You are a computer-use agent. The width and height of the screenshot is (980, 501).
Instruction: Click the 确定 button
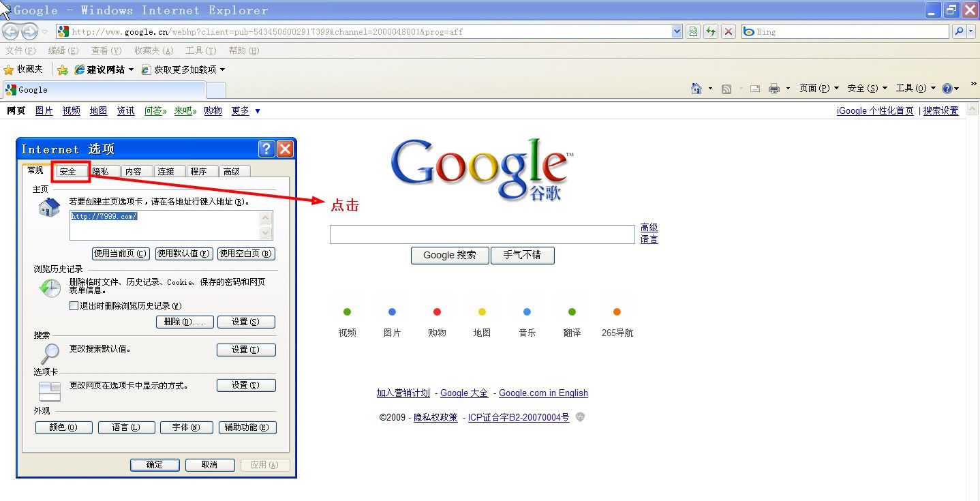click(155, 465)
